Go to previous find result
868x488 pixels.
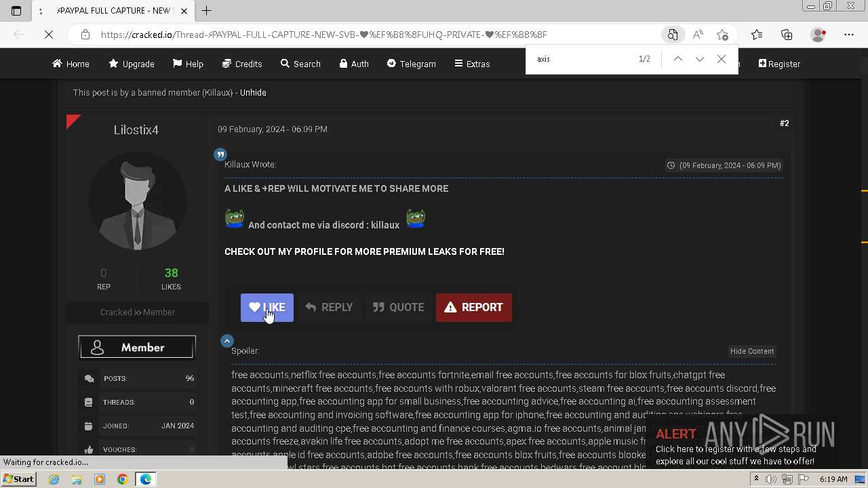(x=677, y=59)
